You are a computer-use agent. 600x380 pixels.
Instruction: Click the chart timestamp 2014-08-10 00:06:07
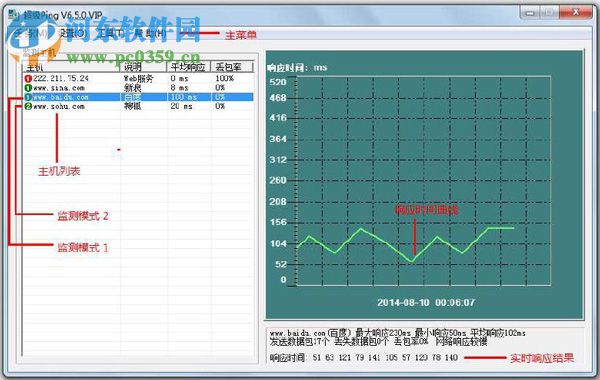click(x=426, y=303)
